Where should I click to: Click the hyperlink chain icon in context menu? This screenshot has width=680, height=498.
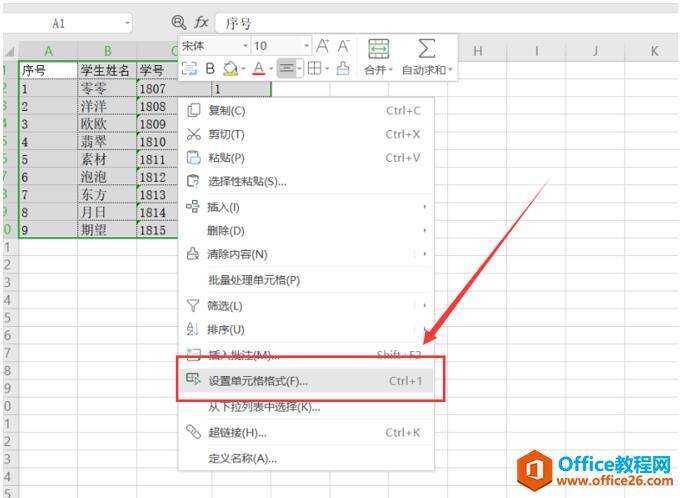(x=193, y=432)
